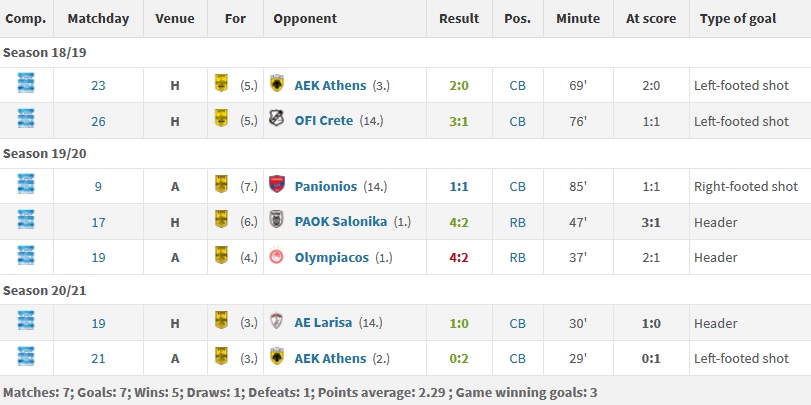811x405 pixels.
Task: Click league competition icon in matchday 26 row
Action: [x=26, y=119]
